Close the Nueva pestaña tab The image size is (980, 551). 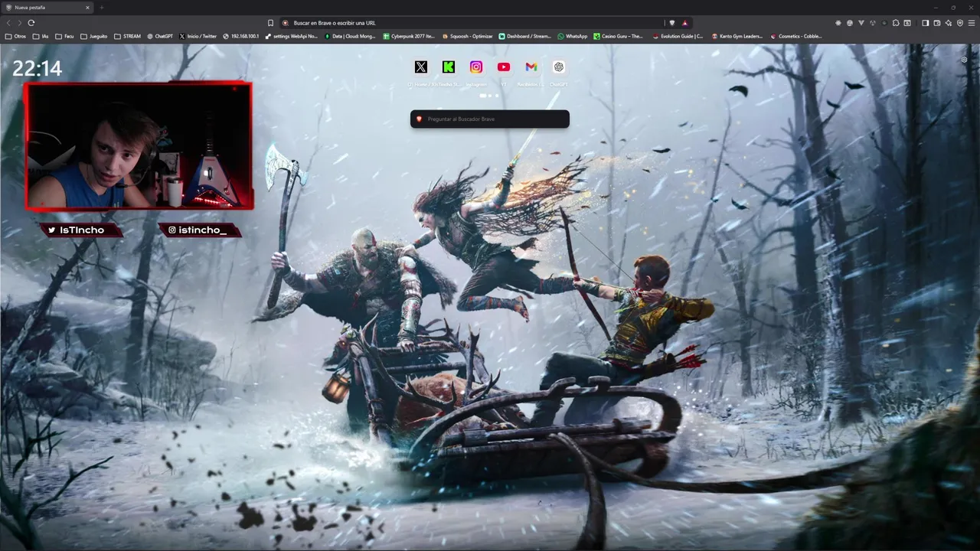[87, 8]
